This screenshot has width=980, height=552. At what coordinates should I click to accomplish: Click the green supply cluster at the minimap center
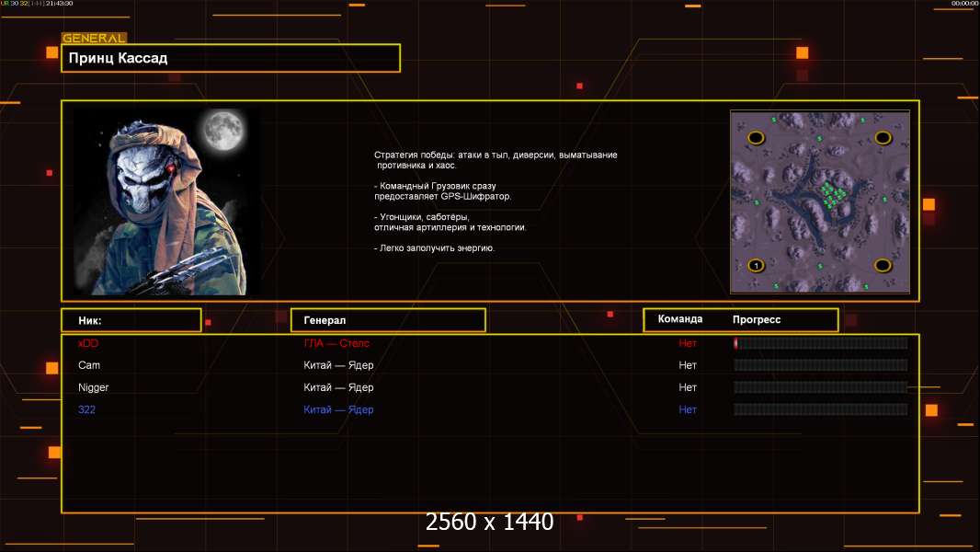(832, 196)
